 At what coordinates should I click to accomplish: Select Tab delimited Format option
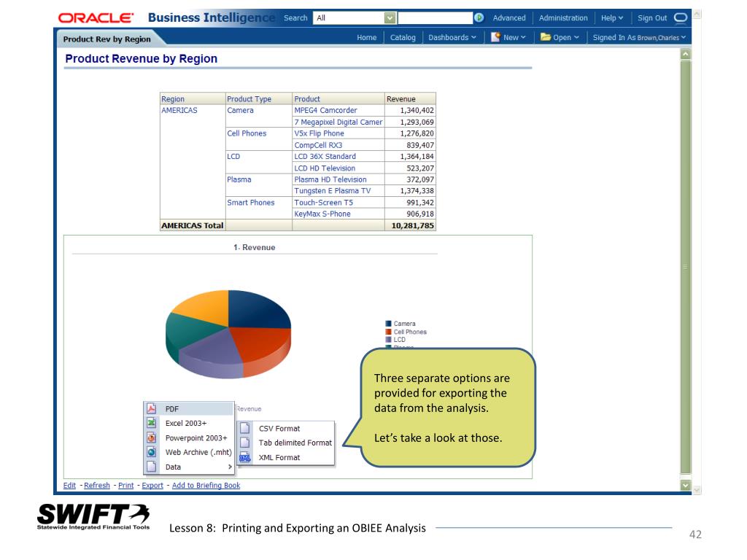click(x=286, y=443)
